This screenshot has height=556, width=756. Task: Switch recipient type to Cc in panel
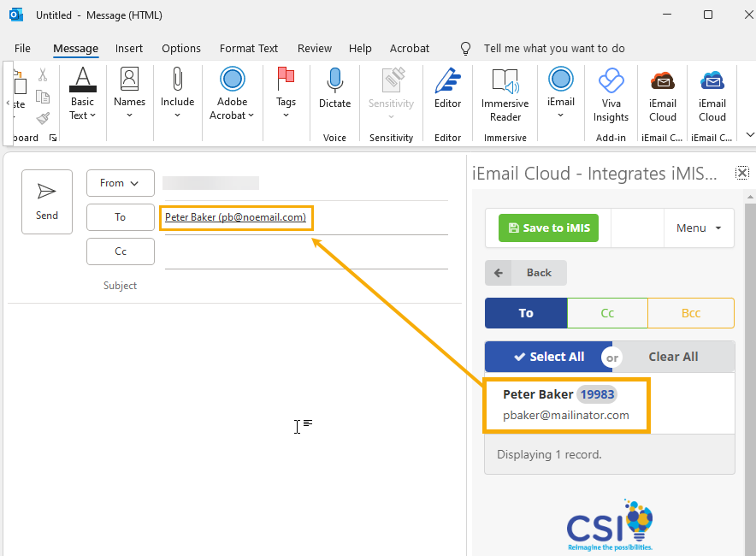point(607,313)
